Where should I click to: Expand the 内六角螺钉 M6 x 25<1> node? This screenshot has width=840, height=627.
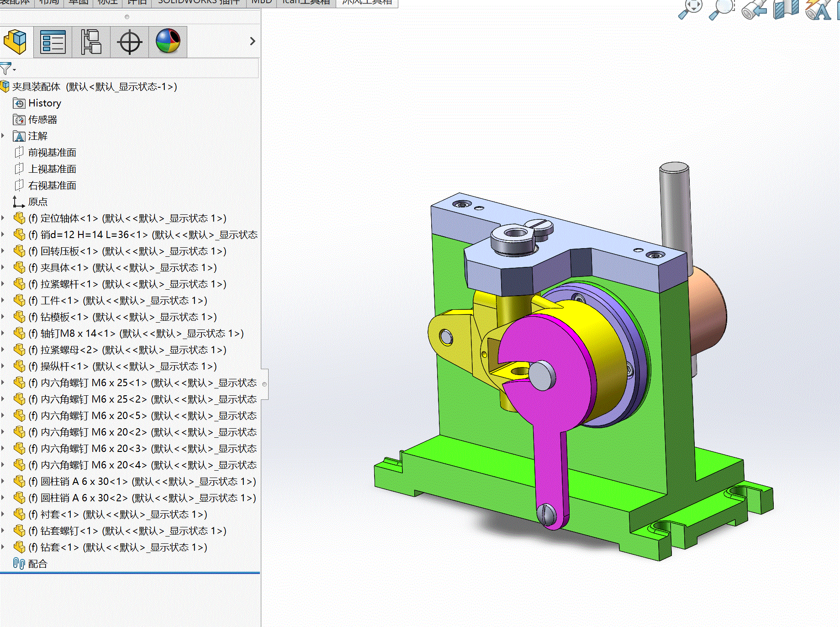pos(3,383)
